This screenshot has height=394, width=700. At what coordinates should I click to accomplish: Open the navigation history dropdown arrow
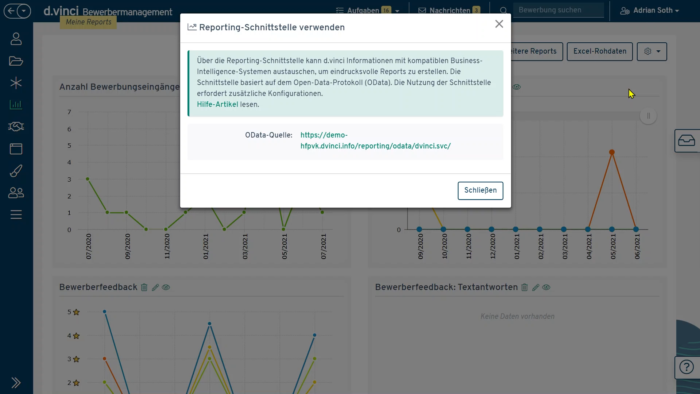tap(25, 11)
